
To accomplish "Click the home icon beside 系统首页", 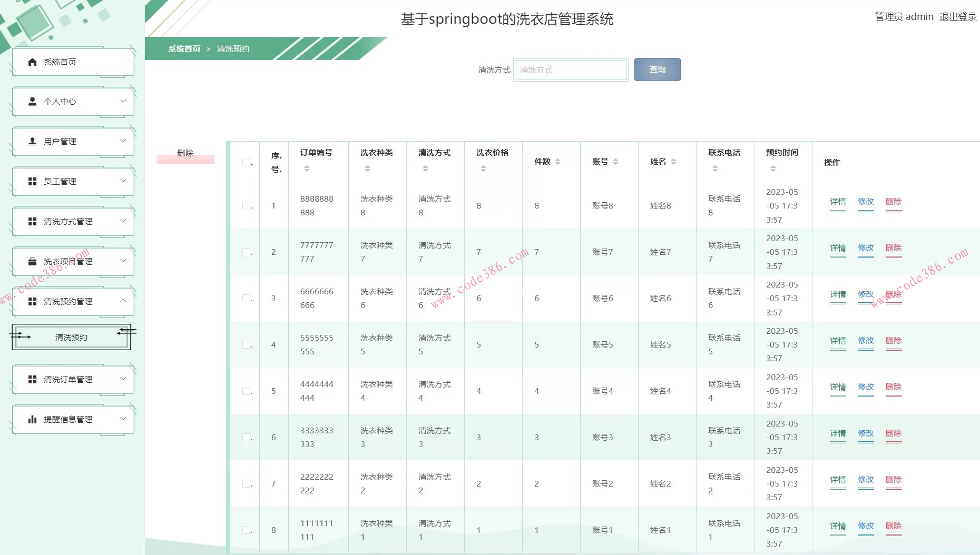I will (x=31, y=62).
